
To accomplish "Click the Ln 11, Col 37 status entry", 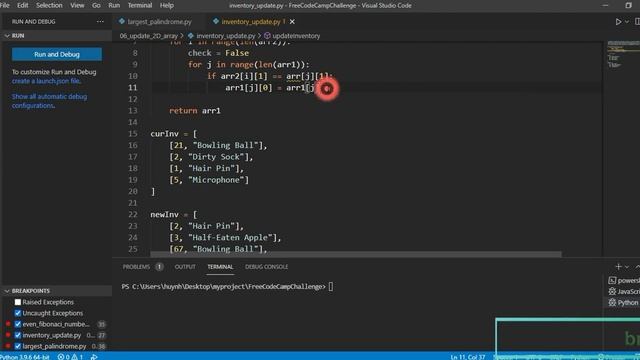I will coord(468,357).
